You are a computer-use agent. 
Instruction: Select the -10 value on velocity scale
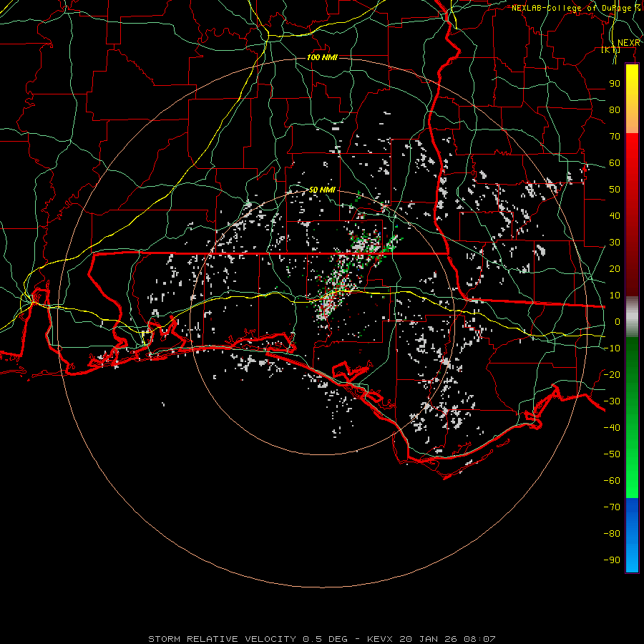pos(612,348)
